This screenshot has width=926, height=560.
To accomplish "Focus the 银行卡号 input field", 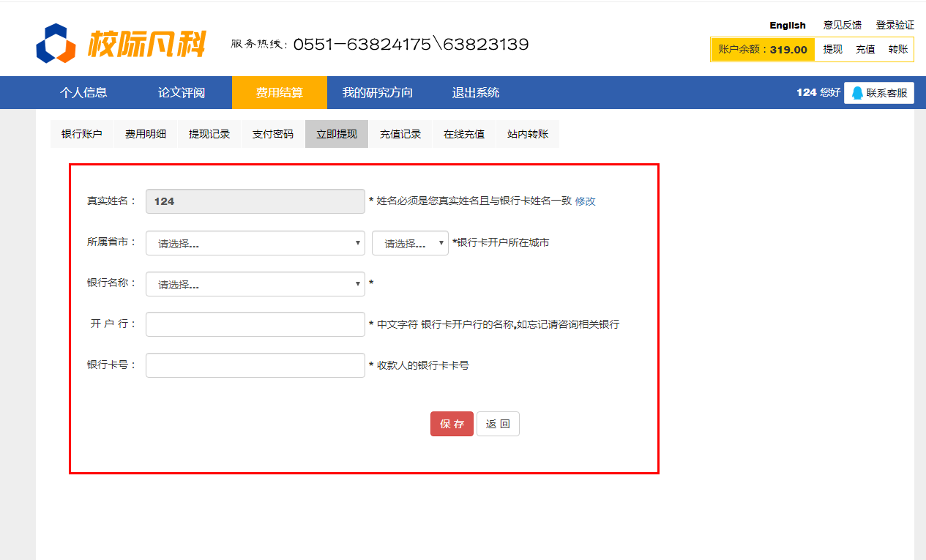I will click(x=255, y=365).
